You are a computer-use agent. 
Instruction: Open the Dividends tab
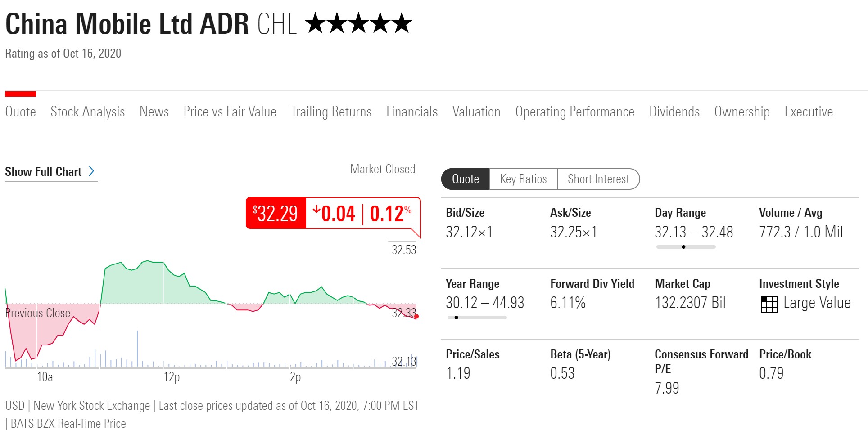674,112
